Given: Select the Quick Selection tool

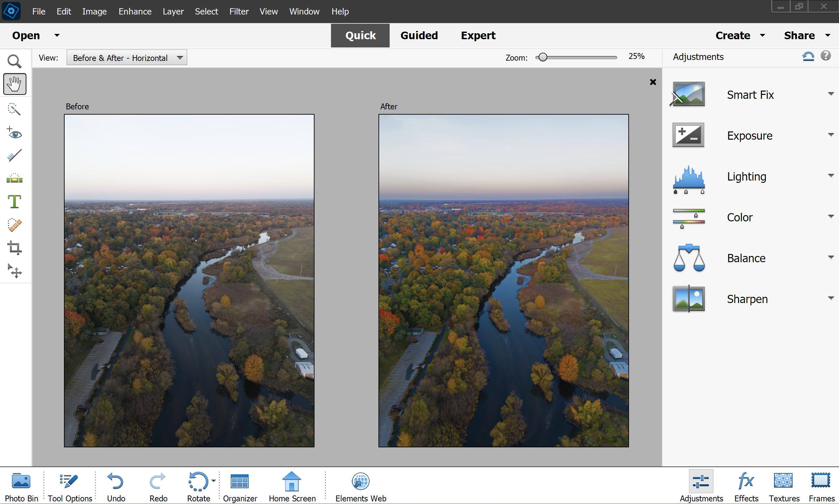Looking at the screenshot, I should pos(14,109).
